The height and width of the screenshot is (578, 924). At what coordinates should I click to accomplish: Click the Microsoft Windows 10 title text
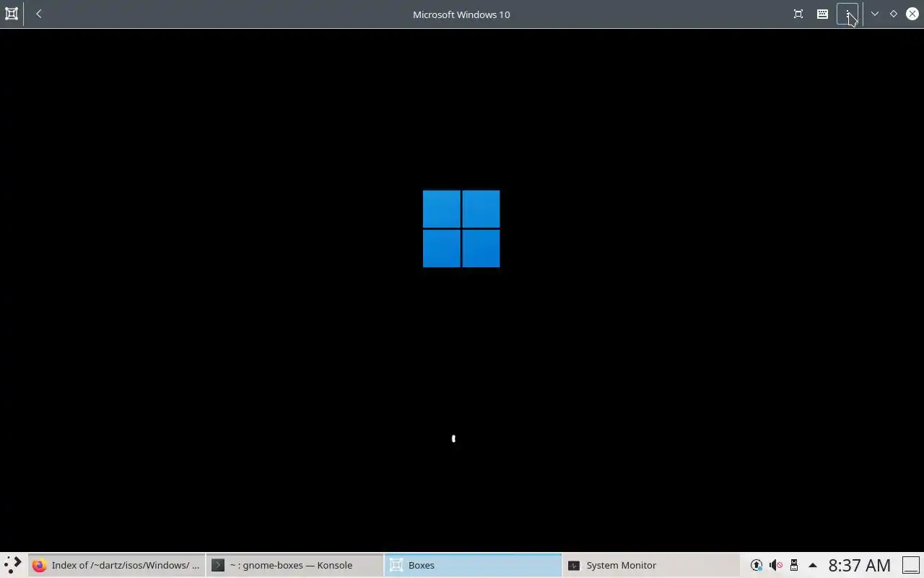(461, 14)
